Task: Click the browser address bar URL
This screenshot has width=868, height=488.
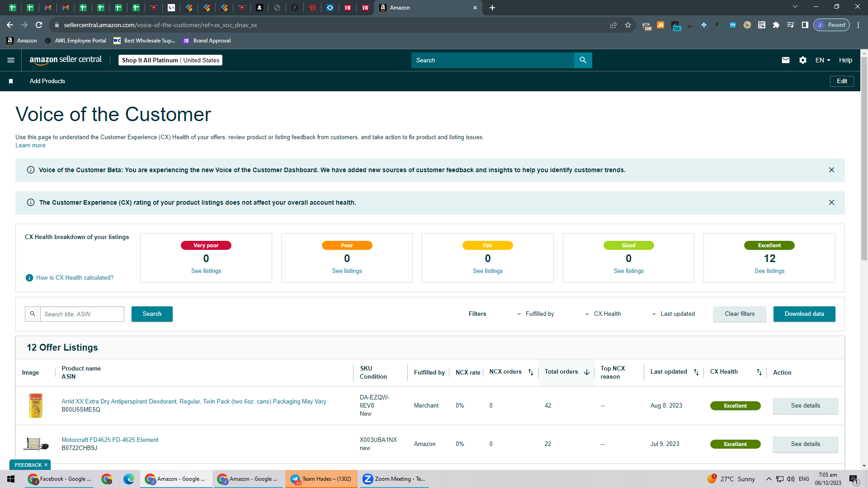Action: click(x=160, y=25)
